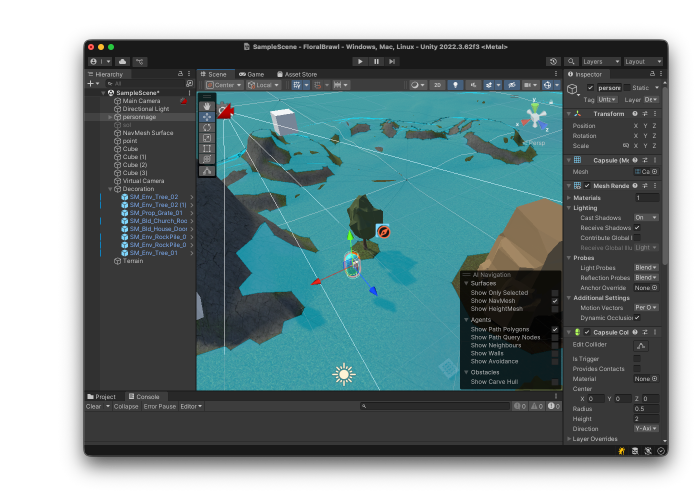Open the Tag dropdown
Image resolution: width=696 pixels, height=493 pixels.
pos(607,100)
